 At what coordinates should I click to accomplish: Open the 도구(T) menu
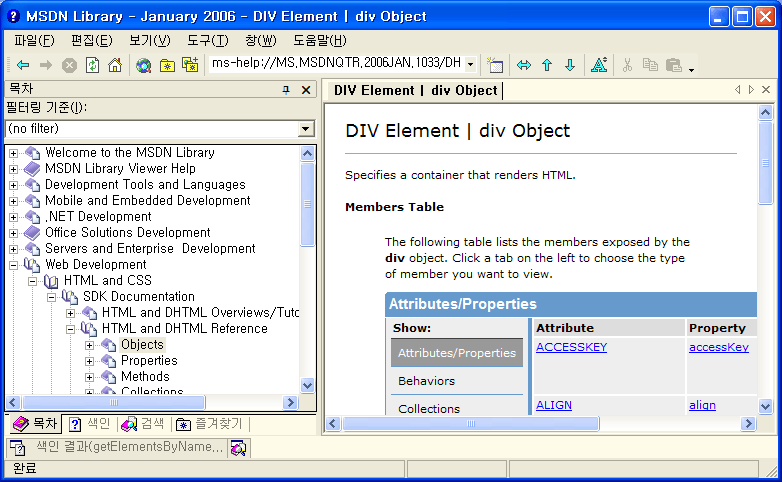tap(206, 40)
